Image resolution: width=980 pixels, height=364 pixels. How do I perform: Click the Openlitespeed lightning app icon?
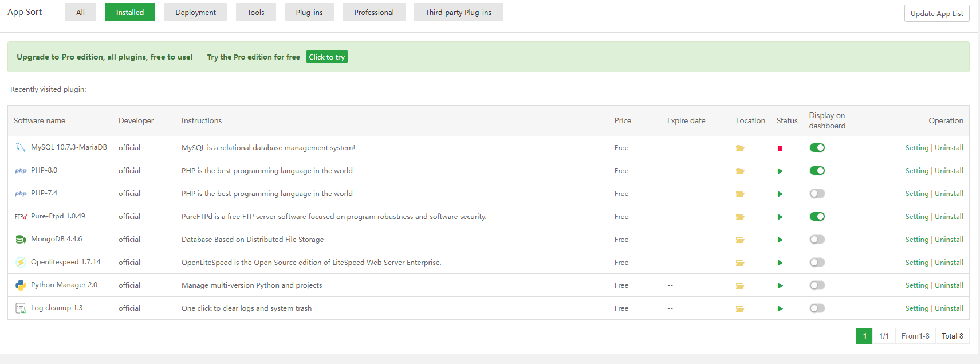point(21,263)
